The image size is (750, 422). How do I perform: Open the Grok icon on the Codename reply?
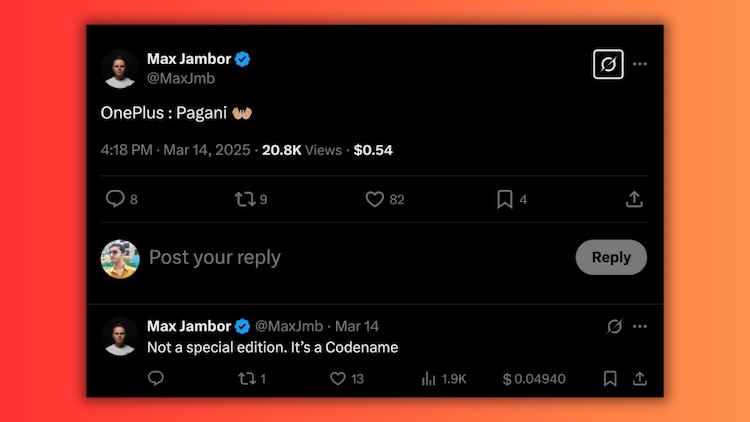[x=616, y=326]
